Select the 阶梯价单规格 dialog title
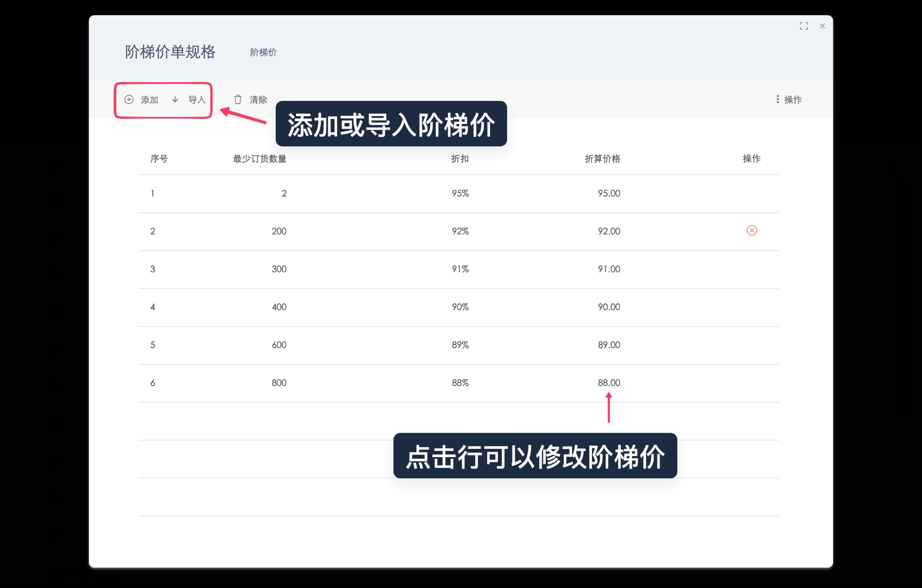 pos(170,52)
